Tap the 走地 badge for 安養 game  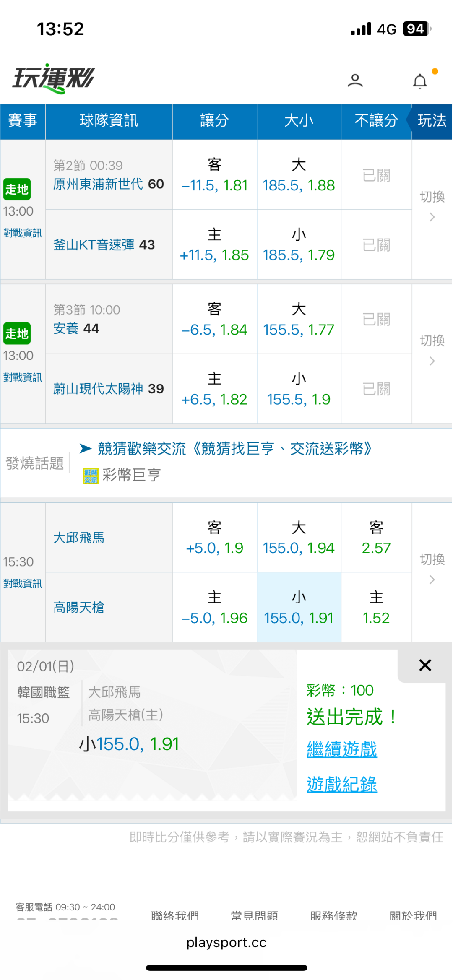(17, 334)
